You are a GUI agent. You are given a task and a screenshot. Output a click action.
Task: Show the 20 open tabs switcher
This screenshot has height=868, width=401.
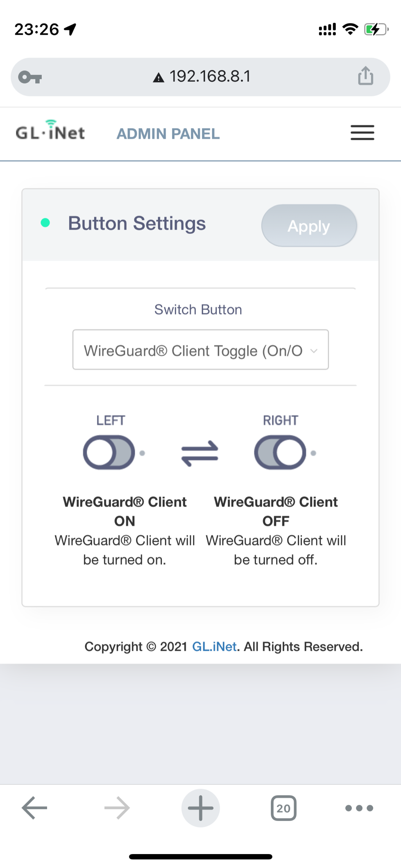click(283, 808)
